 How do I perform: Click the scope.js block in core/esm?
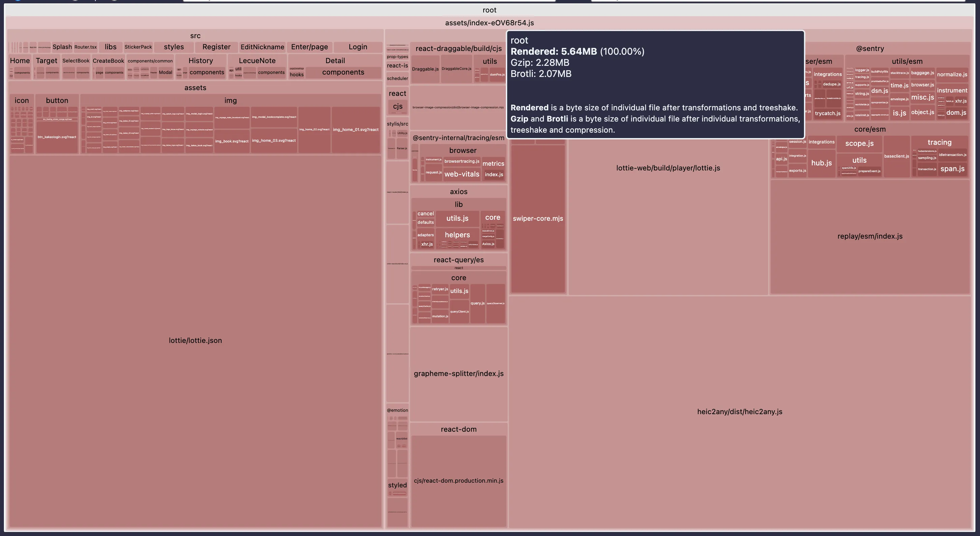tap(859, 143)
